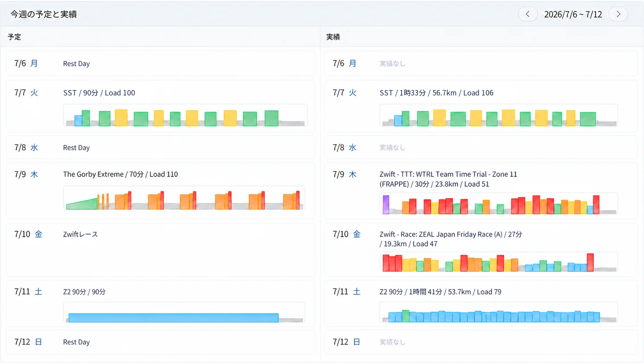Open Zwift TTT WTRL activity title
Viewport: 644px width, 363px height.
[x=448, y=179]
